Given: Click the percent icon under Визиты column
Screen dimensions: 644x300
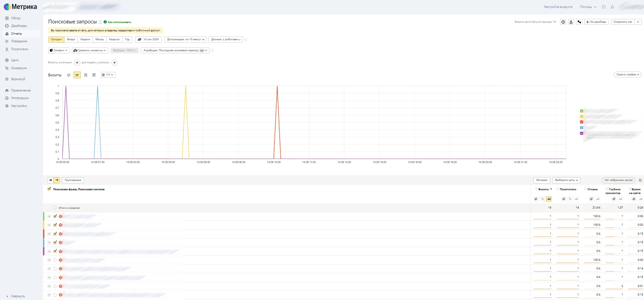Looking at the screenshot, I should coord(543,199).
